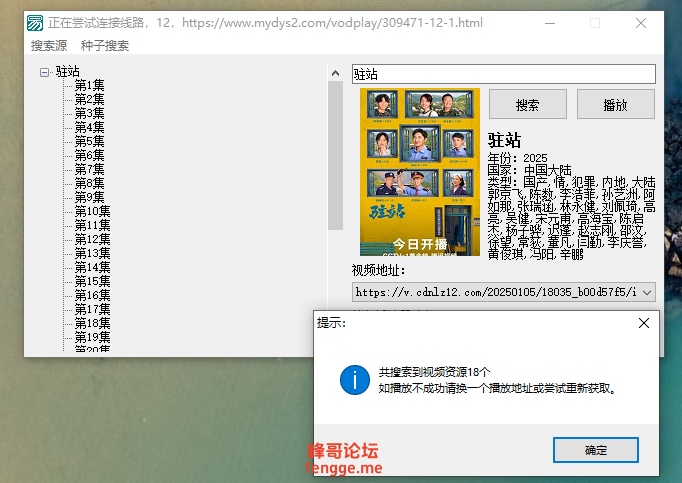Click the green app icon in title bar
The height and width of the screenshot is (483, 682).
[x=35, y=23]
